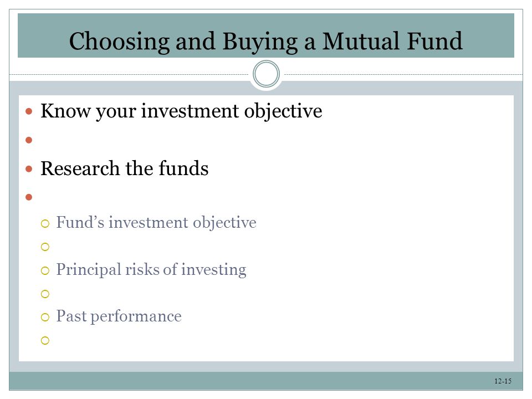Viewport: 532px width, 399px height.
Task: Select the hollow bullet beside 'Fund's investment objective'
Action: [45, 223]
